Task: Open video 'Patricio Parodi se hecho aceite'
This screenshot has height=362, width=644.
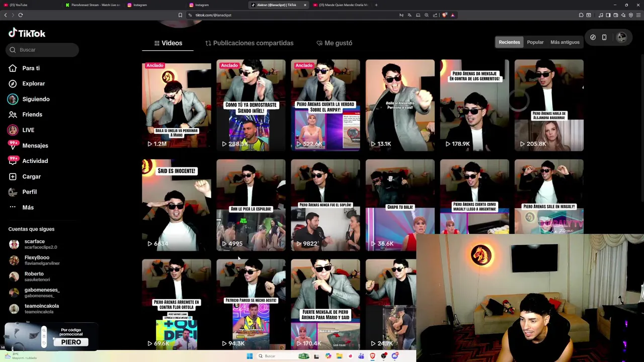Action: (x=251, y=304)
